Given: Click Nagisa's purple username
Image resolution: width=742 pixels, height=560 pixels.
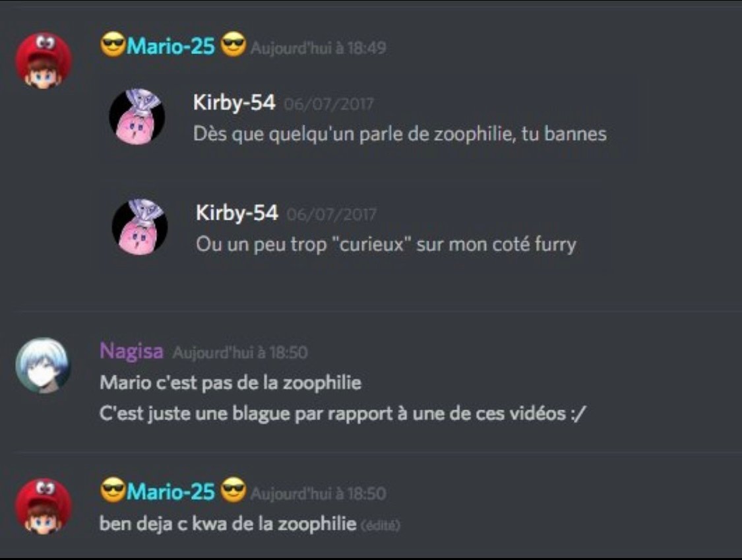Looking at the screenshot, I should (x=131, y=352).
